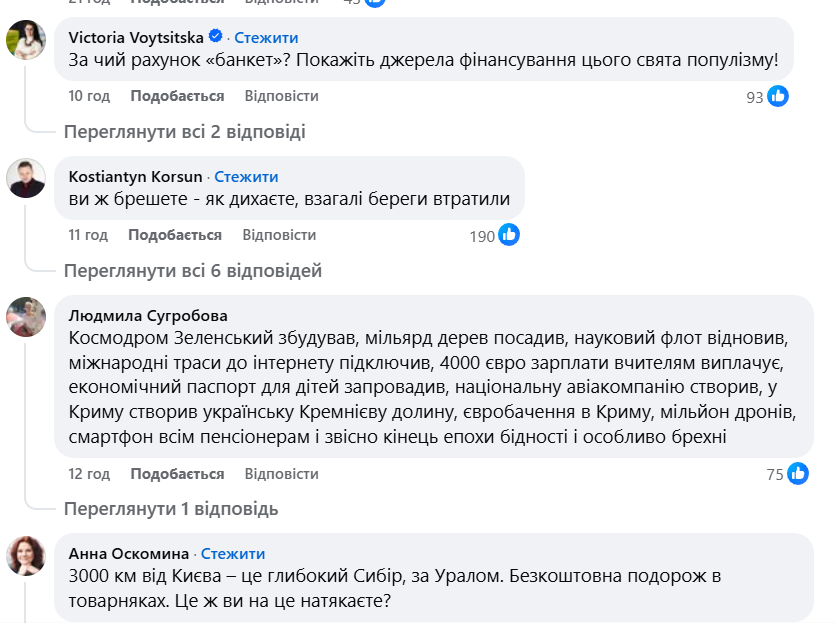Like Victoria Voytsitska's comment with Подобається
836x623 pixels.
coord(177,96)
